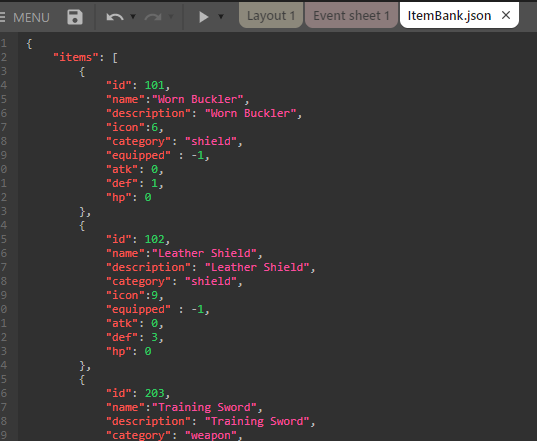537x441 pixels.
Task: Click the def value 3 line
Action: [135, 337]
